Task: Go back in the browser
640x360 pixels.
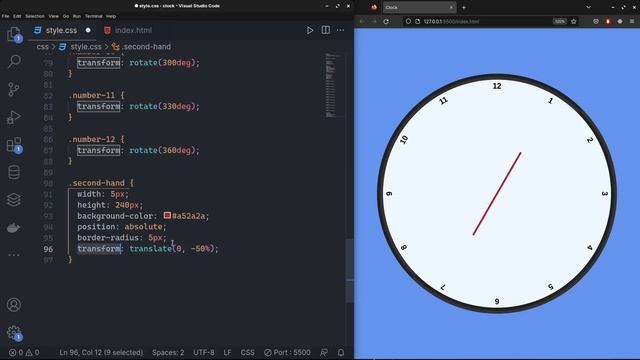Action: coord(362,21)
